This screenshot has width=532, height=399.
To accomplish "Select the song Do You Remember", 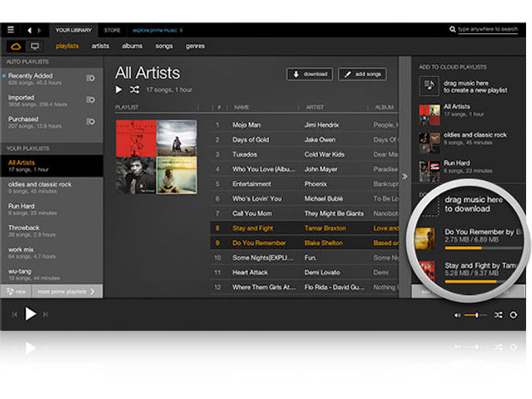I will (259, 243).
